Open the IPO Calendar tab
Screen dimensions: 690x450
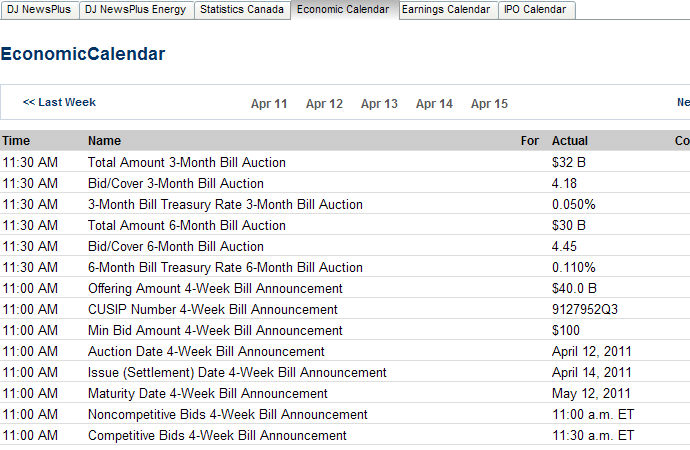(536, 10)
